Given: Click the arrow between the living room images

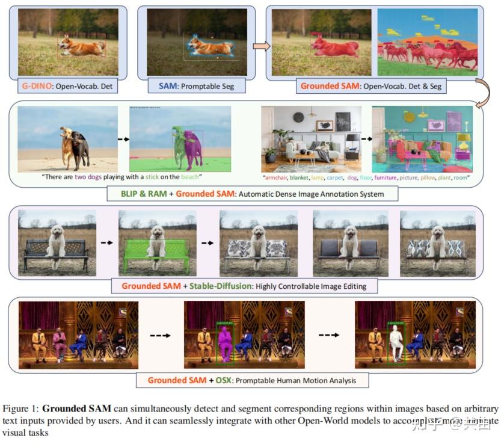Looking at the screenshot, I should [365, 138].
